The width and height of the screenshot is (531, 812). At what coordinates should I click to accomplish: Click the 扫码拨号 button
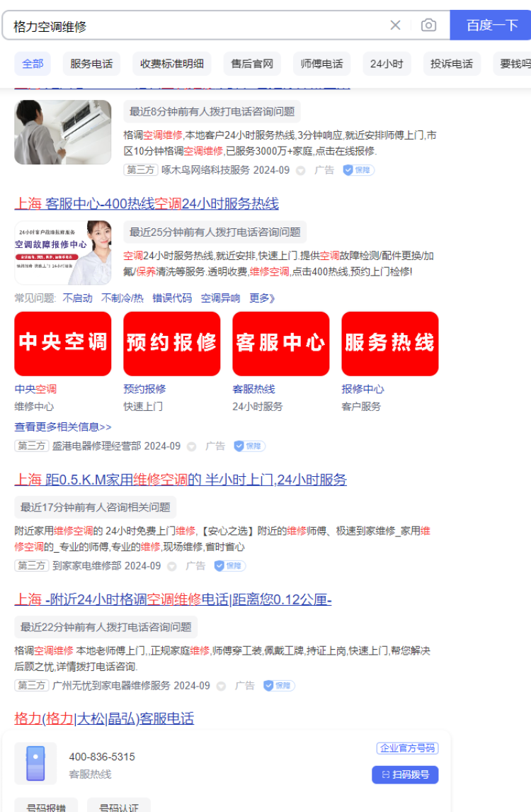point(405,774)
